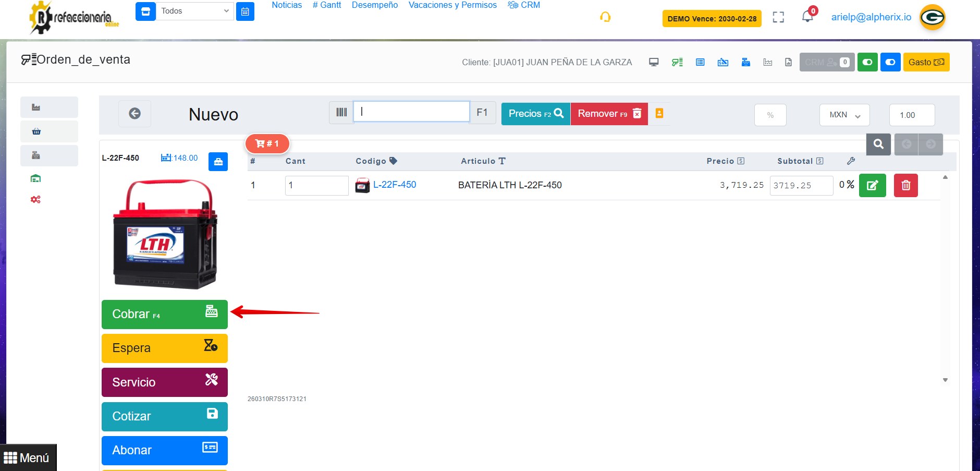Open the Desempeño menu
The height and width of the screenshot is (471, 980).
(374, 5)
